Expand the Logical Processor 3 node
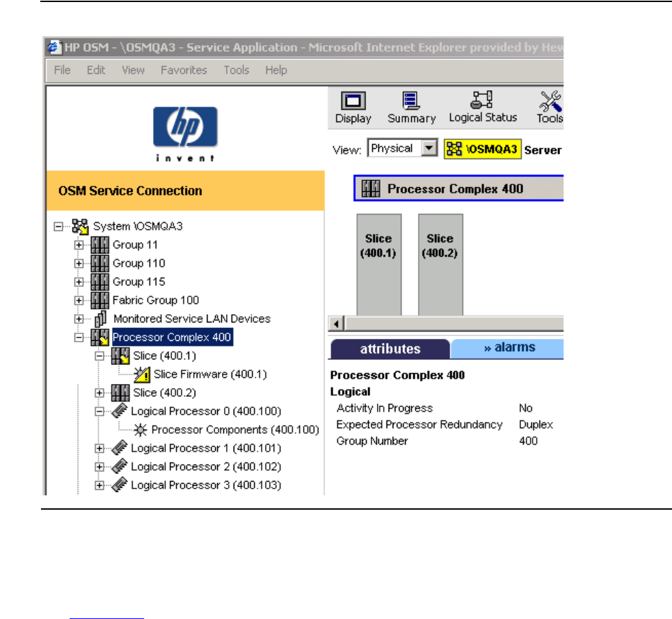The image size is (672, 619). (100, 485)
